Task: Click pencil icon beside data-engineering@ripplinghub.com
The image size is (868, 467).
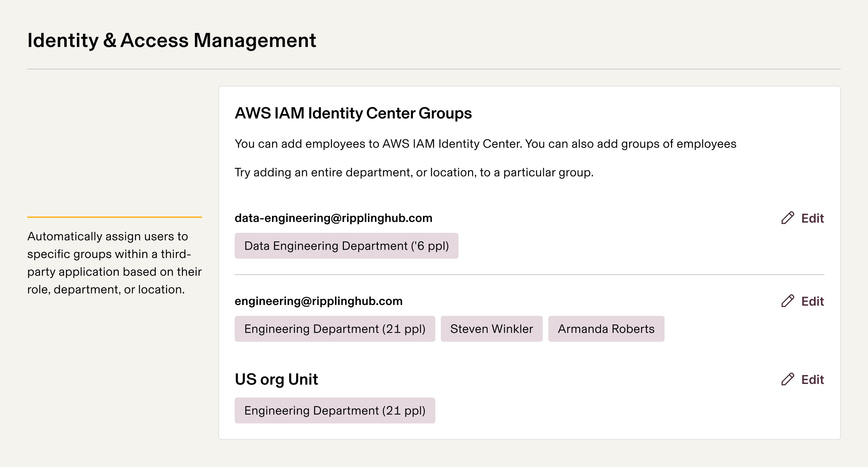Action: pyautogui.click(x=787, y=218)
